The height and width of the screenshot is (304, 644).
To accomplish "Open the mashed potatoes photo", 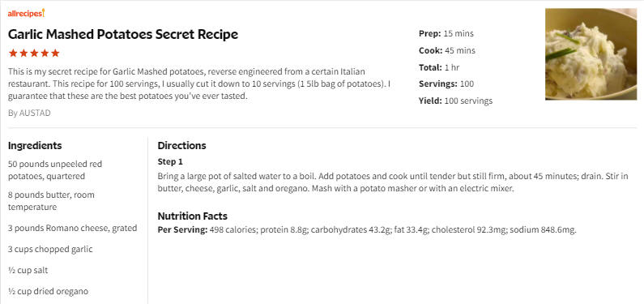I will click(x=591, y=54).
